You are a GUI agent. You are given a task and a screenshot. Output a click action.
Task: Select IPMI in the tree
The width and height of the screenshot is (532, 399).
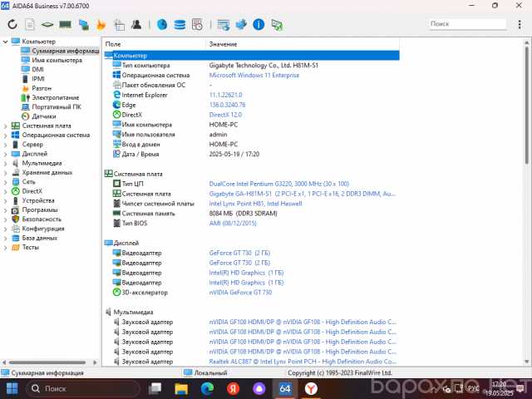tap(38, 79)
